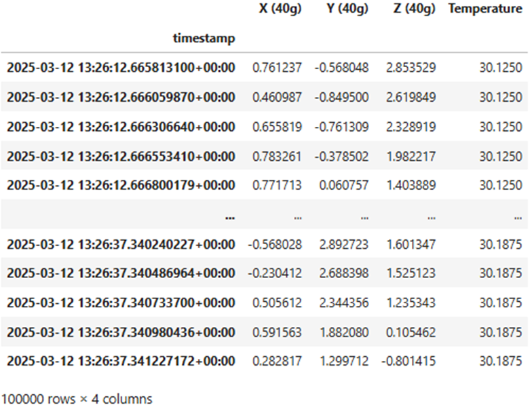Click the X value 0.761237 cell

[277, 68]
